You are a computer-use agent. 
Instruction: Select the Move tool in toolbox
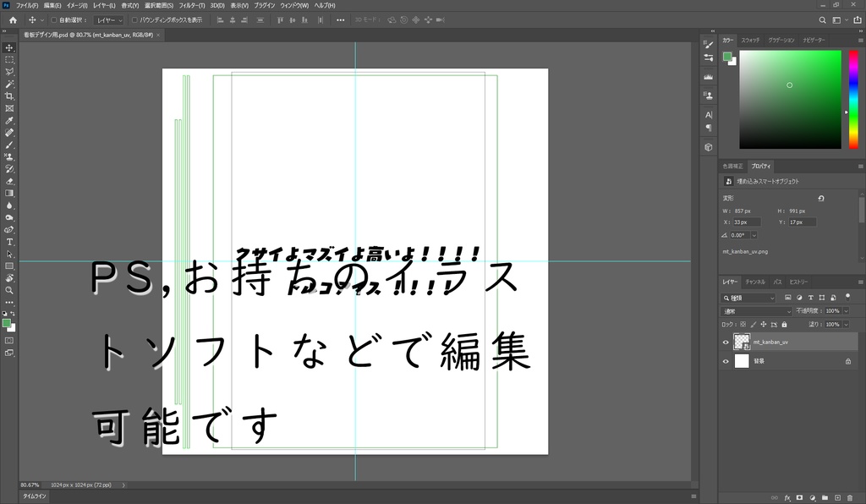click(9, 48)
